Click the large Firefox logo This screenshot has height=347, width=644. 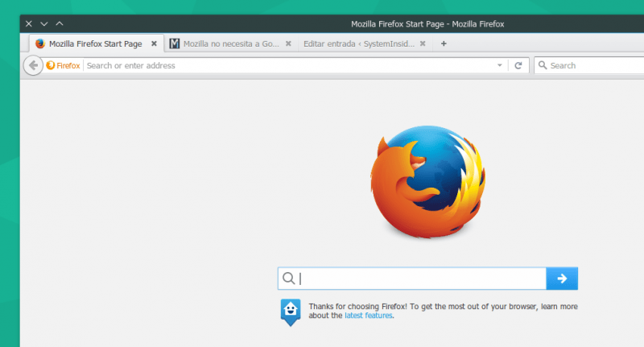pyautogui.click(x=427, y=181)
